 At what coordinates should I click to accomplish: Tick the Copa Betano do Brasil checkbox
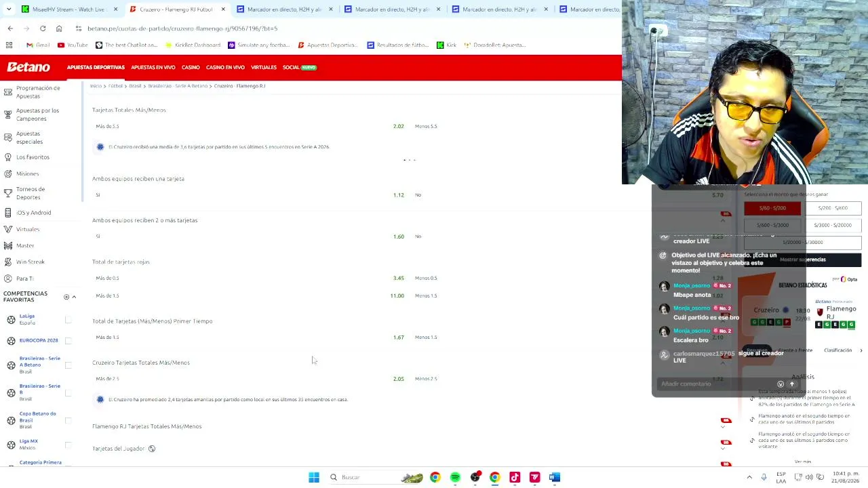[x=68, y=420]
